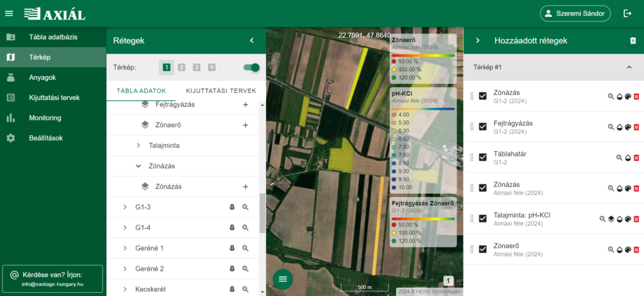Expand the Talajminta tree node

(138, 145)
